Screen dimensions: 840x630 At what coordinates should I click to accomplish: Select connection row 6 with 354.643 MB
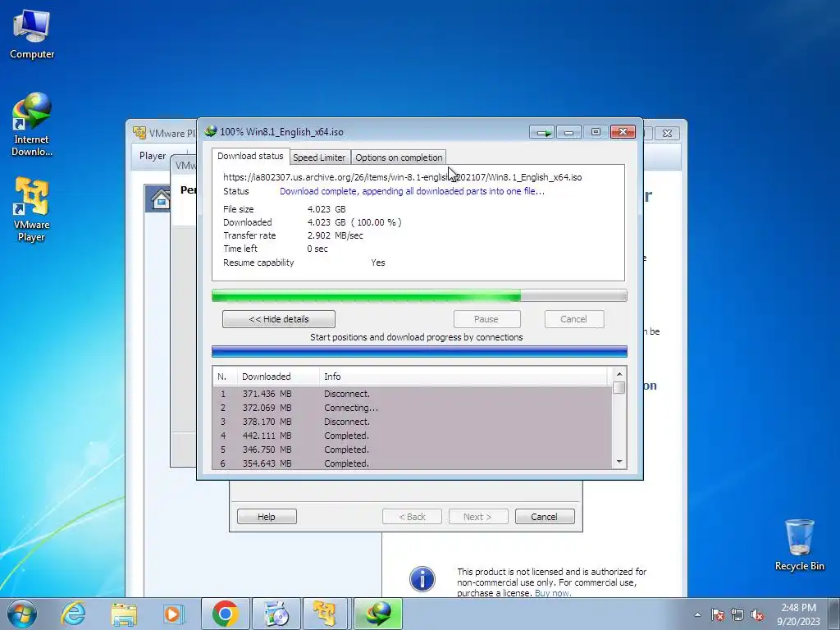click(x=412, y=463)
